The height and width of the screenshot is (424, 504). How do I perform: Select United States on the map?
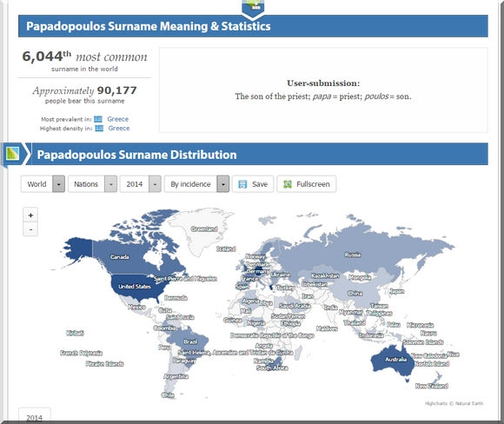[x=135, y=287]
